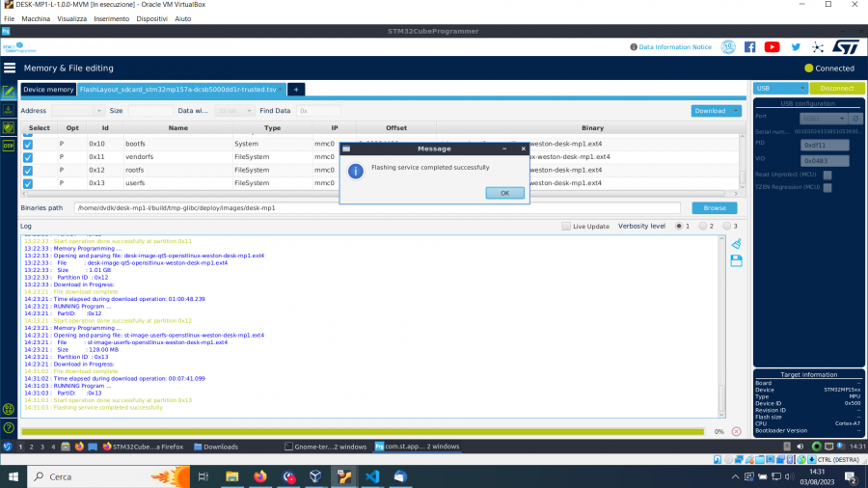
Task: Expand the Address combo box
Action: click(x=97, y=111)
